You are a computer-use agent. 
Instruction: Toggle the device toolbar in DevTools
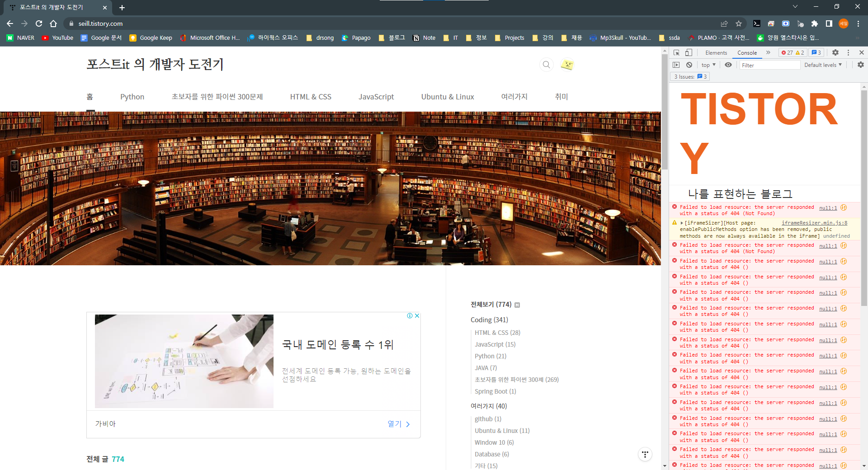(689, 52)
